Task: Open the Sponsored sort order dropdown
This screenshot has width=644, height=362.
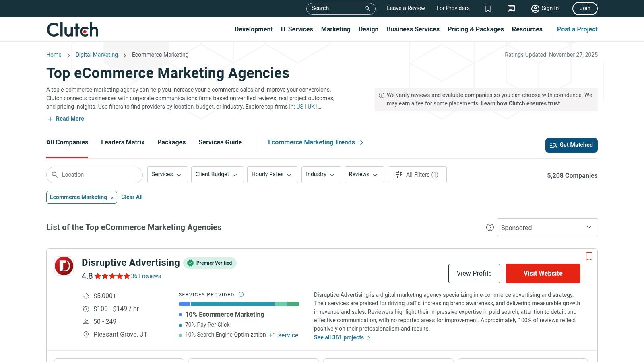Action: (547, 227)
